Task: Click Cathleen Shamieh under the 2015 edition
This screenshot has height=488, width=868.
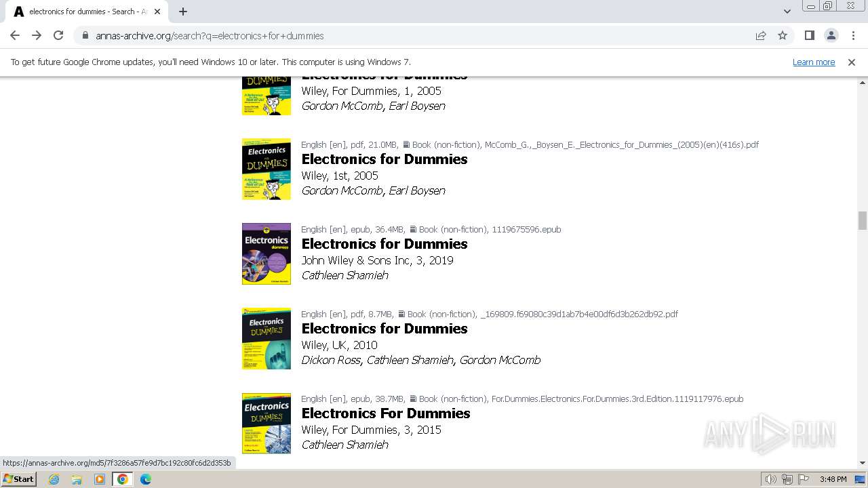Action: [x=344, y=445]
